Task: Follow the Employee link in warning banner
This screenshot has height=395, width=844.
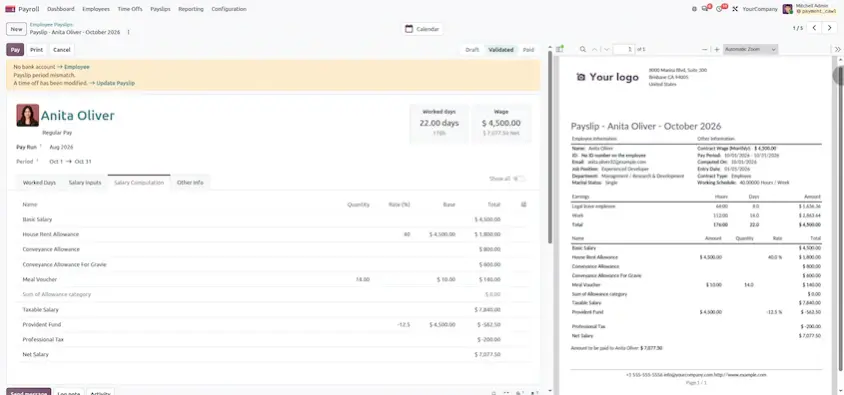Action: tap(77, 67)
